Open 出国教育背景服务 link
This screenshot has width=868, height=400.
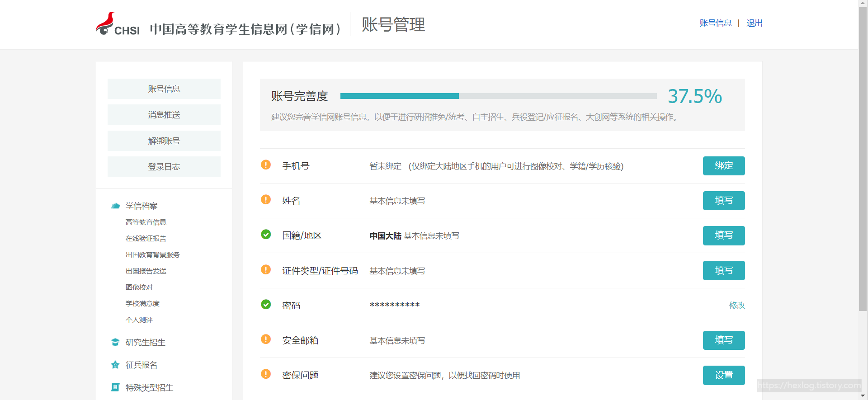(153, 255)
